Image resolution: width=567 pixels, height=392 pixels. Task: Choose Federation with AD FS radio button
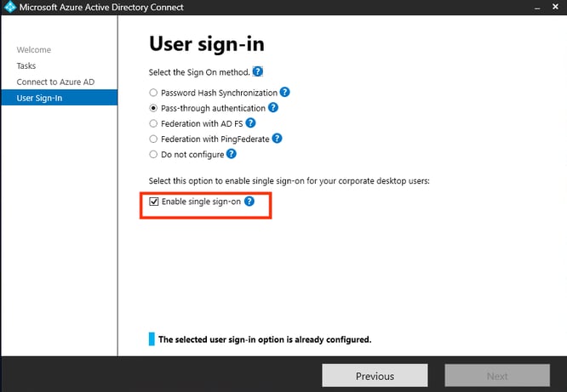[153, 123]
